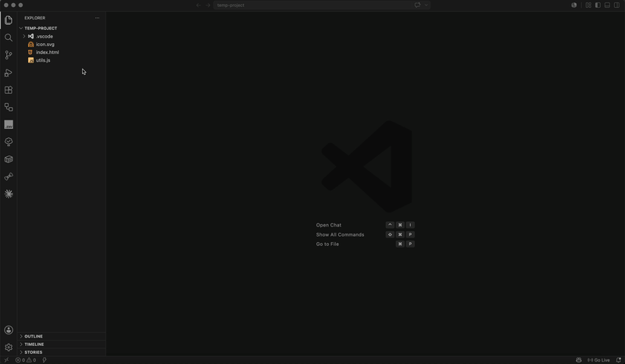625x364 pixels.
Task: Open the Run and Debug view
Action: point(9,73)
